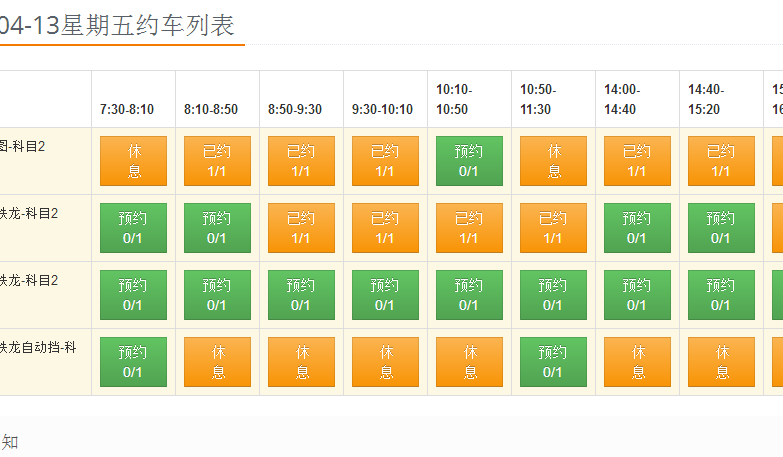Screen dimensions: 783x457
Task: Select 休息 at 9:30-10:10 in 铁龙自动挡 row
Action: click(385, 362)
